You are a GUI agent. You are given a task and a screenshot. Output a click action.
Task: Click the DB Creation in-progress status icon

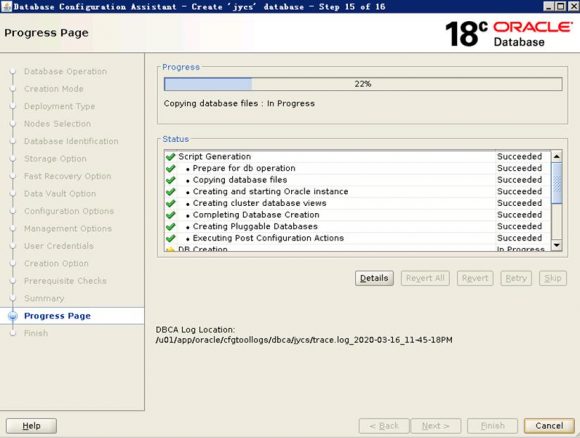click(x=171, y=249)
